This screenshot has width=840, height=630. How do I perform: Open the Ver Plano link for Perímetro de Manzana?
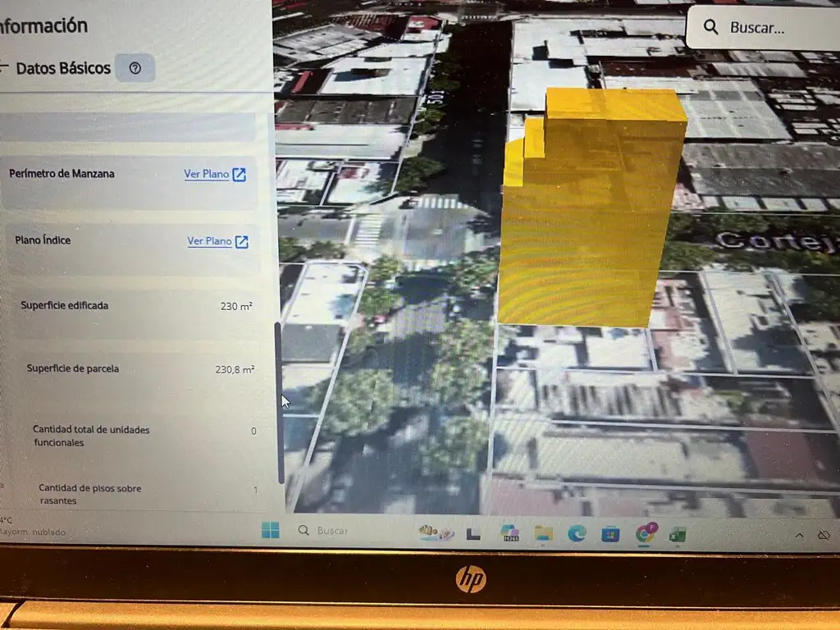tap(206, 174)
